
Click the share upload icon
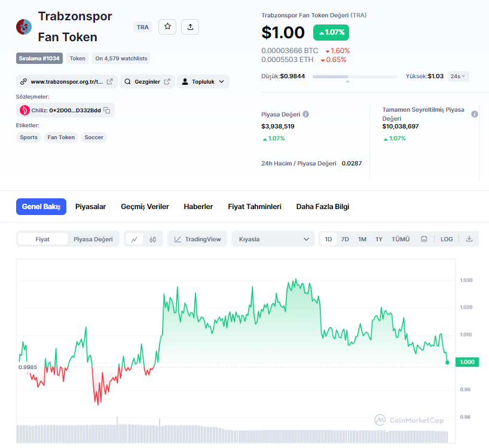coord(190,27)
